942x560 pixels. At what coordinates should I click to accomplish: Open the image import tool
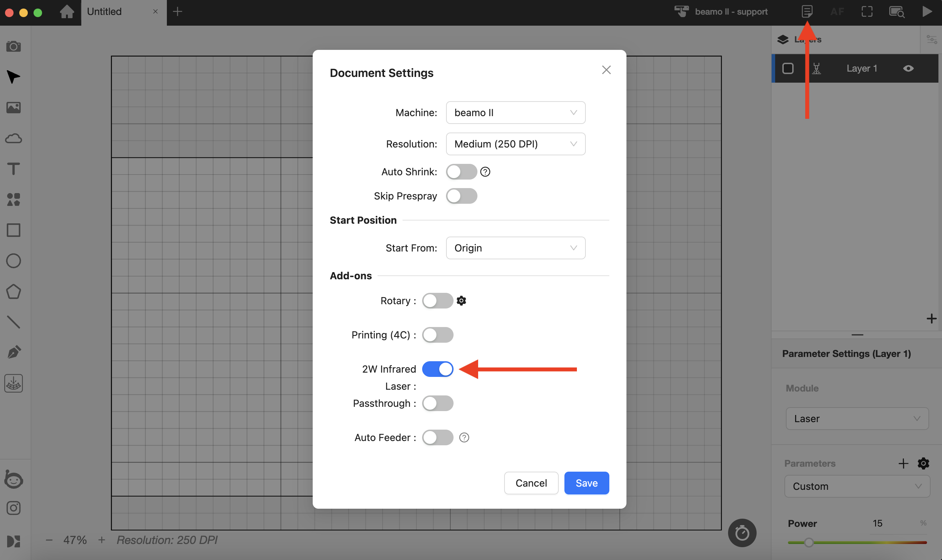pyautogui.click(x=14, y=108)
